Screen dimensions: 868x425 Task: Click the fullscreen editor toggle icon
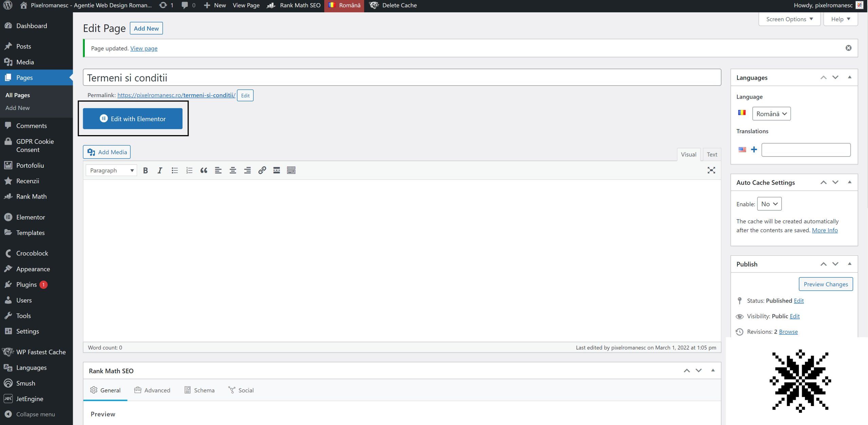[711, 170]
